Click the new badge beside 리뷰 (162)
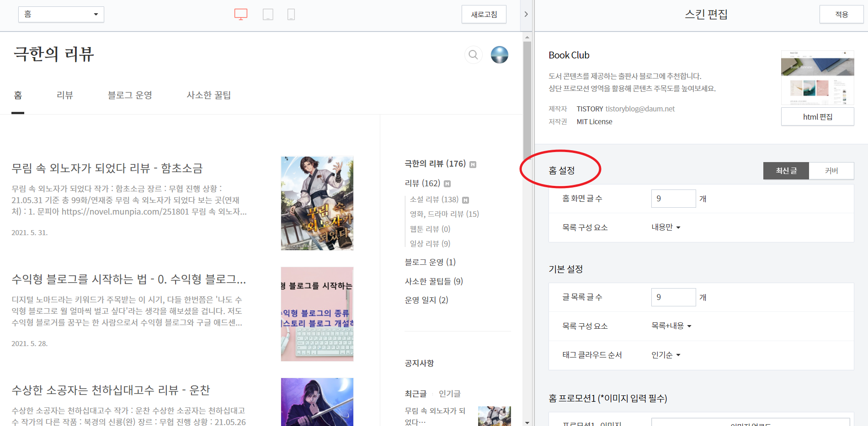The height and width of the screenshot is (426, 868). pos(447,184)
